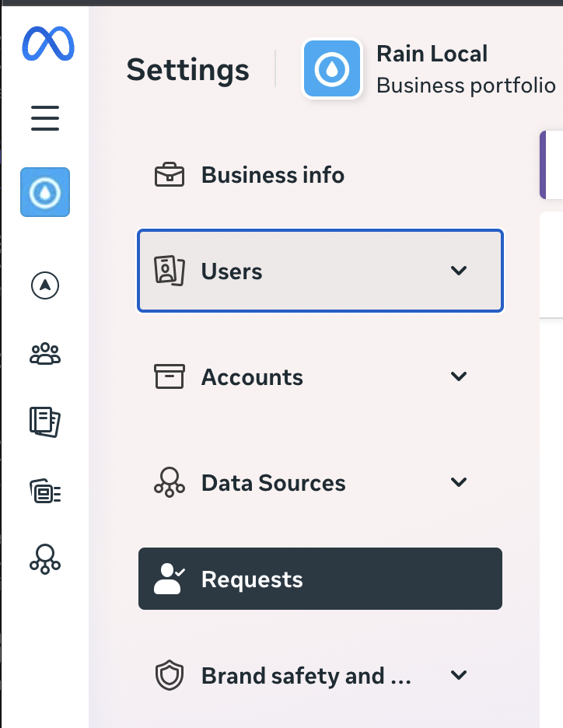The height and width of the screenshot is (728, 563).
Task: Click the briefcase icon beside Business info
Action: coord(170,175)
